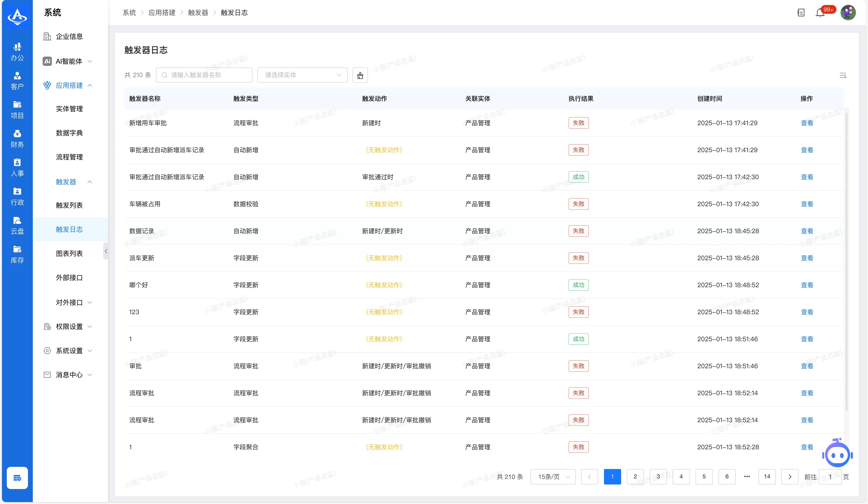Select 实体管理 menu item
Viewport: 868px width, 504px height.
point(69,109)
